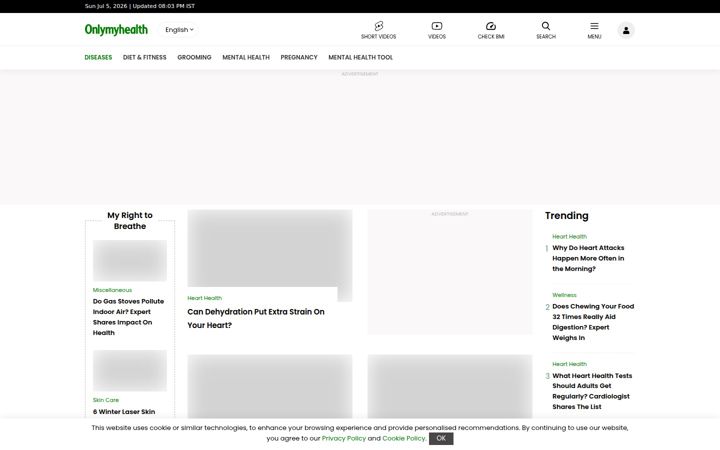Select the Pregnancy nav tab
This screenshot has height=450, width=720.
click(299, 57)
